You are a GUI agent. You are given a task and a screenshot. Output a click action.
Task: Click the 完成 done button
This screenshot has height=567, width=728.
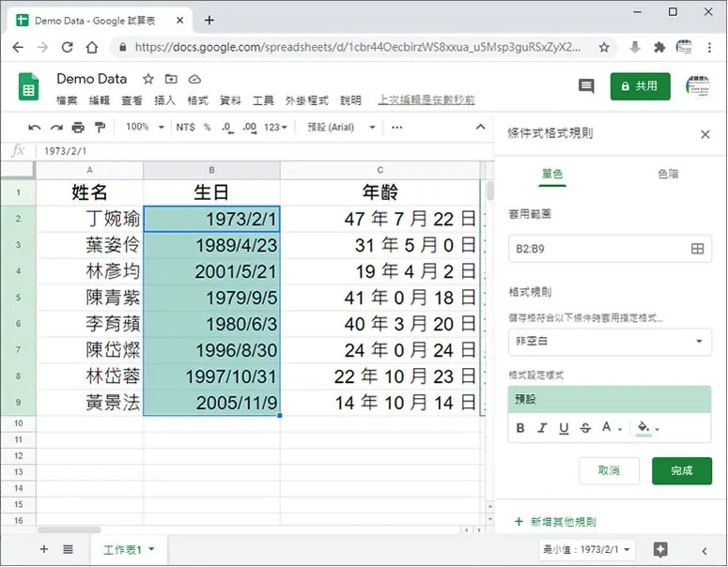(x=682, y=470)
